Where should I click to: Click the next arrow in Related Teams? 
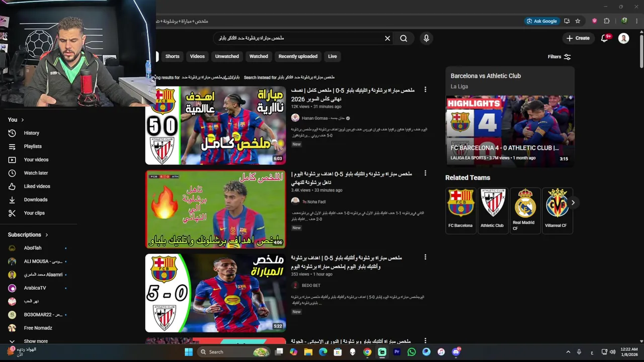(573, 203)
